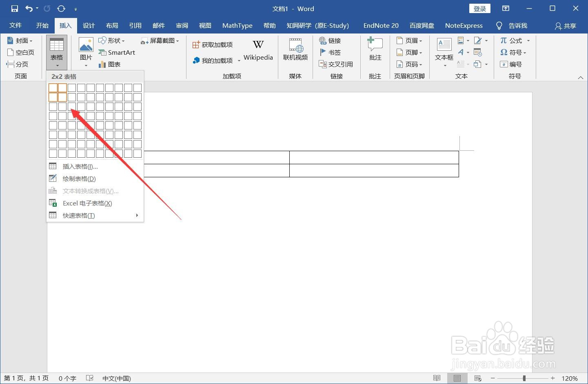Switch to the References (引用) tab

[x=135, y=25]
